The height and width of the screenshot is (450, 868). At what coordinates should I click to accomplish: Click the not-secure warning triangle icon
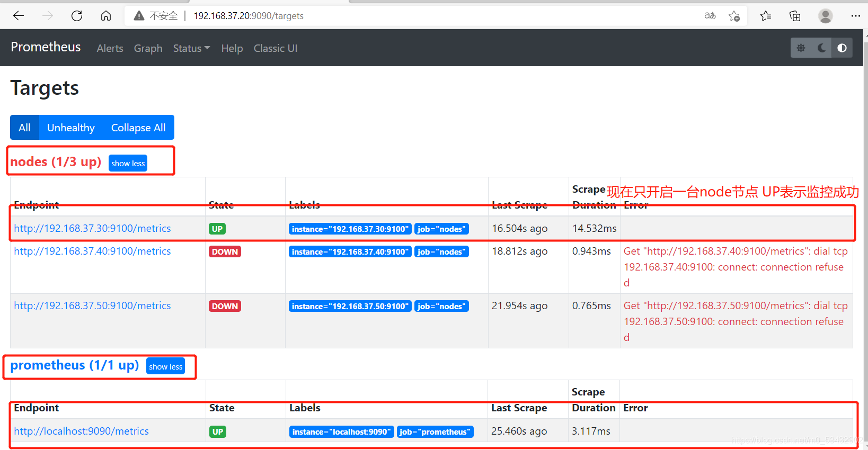click(x=139, y=16)
